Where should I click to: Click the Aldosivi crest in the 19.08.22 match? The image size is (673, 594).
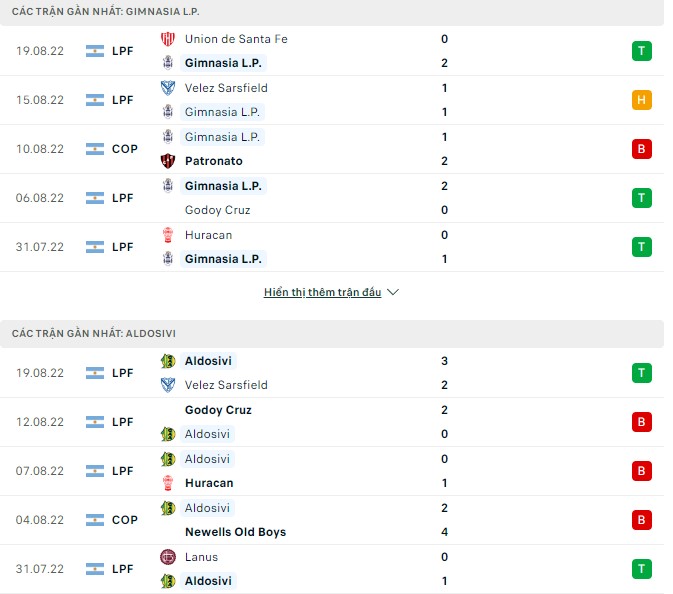(168, 361)
